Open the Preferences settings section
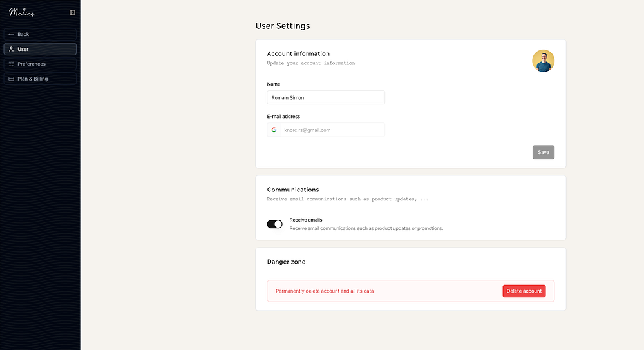Viewport: 644px width, 350px height. pyautogui.click(x=32, y=64)
